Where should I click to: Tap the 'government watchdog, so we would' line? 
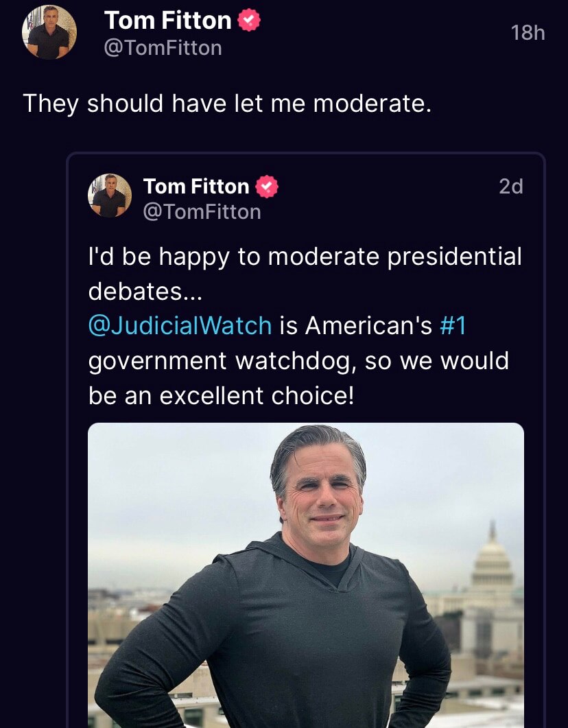click(x=298, y=360)
